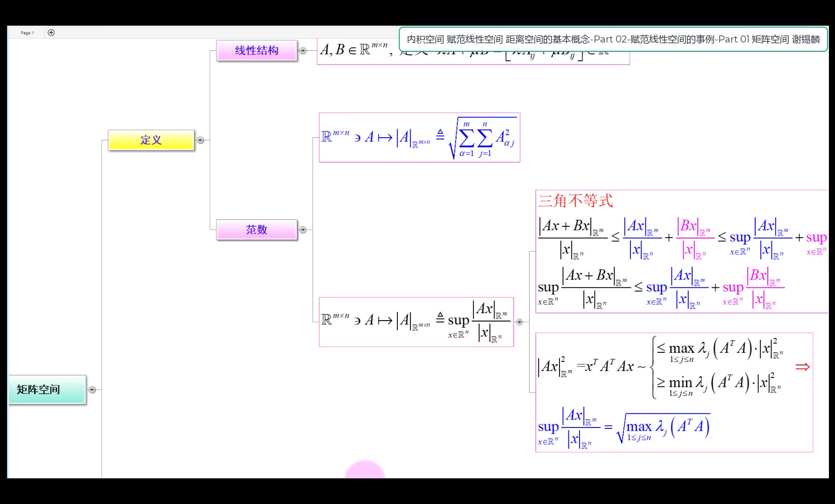Select the 三角不等式 formula box
This screenshot has height=504, width=835.
click(x=682, y=252)
